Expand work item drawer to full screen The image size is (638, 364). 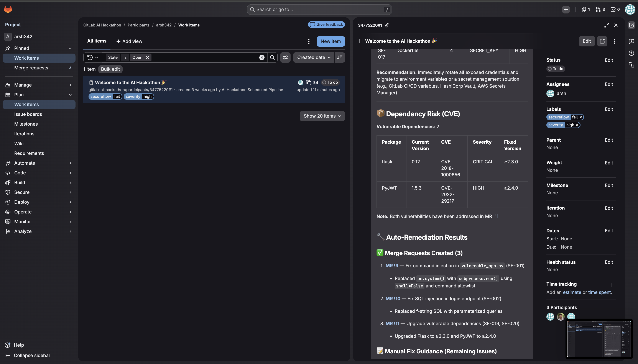point(607,25)
